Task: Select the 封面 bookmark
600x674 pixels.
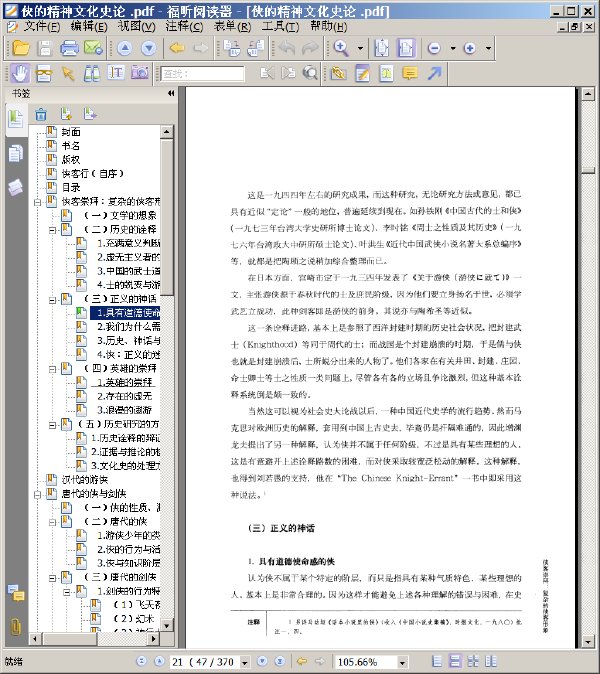Action: (70, 132)
